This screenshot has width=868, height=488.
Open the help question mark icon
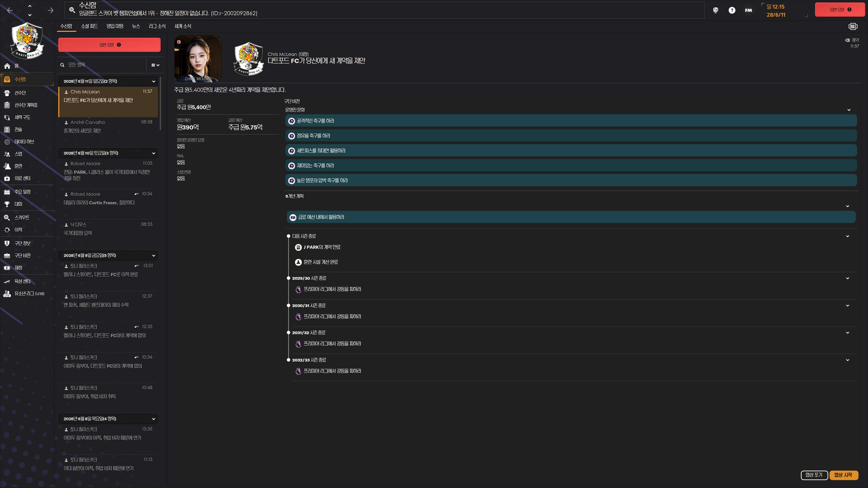[732, 10]
